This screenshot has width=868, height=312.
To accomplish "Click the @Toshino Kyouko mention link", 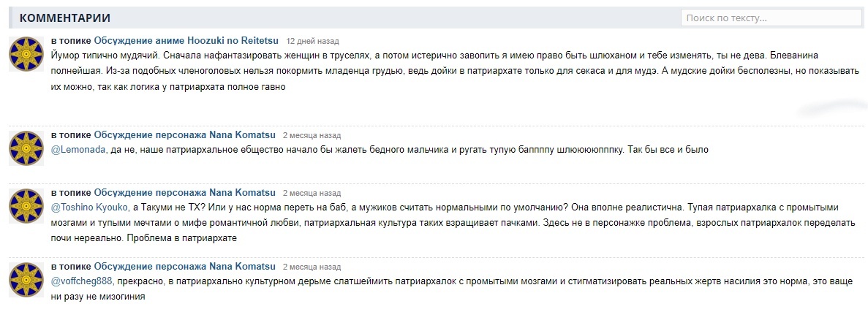I will coord(89,207).
